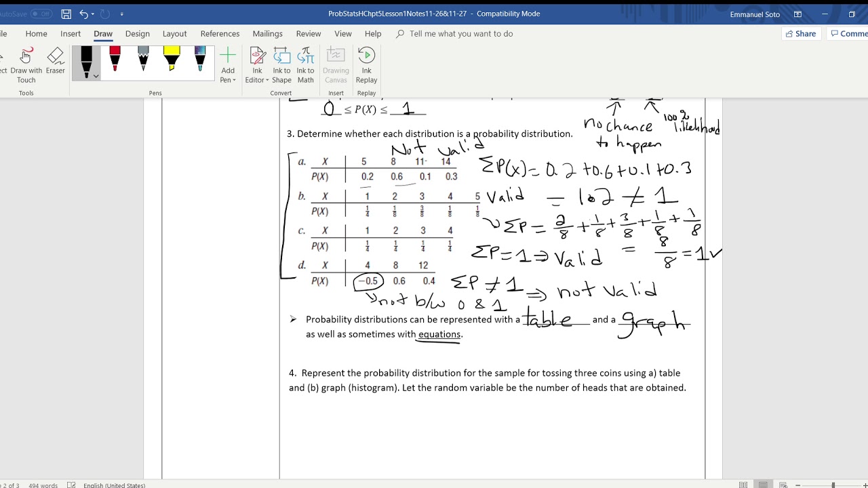Open the black pen options dropdown
The width and height of the screenshot is (868, 488).
[x=96, y=76]
